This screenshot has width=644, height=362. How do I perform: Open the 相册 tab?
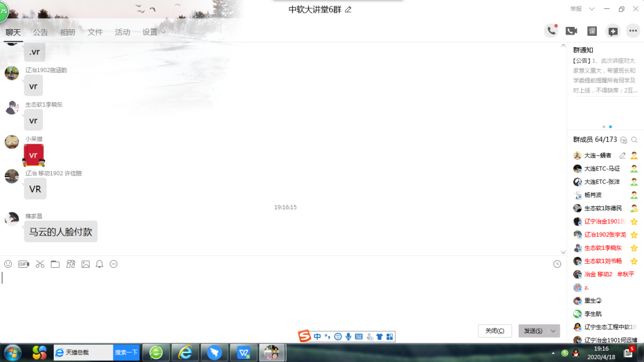68,32
